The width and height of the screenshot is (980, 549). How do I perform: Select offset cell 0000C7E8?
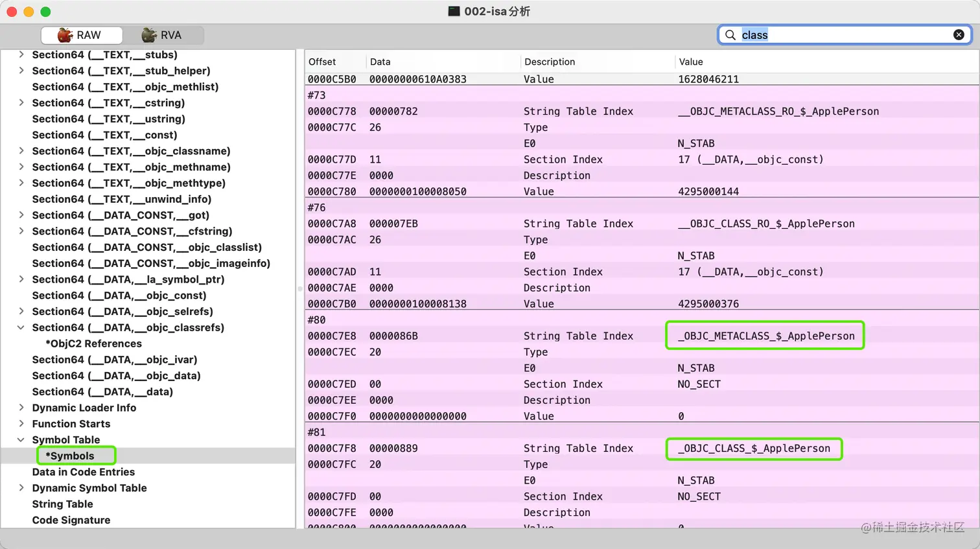332,336
